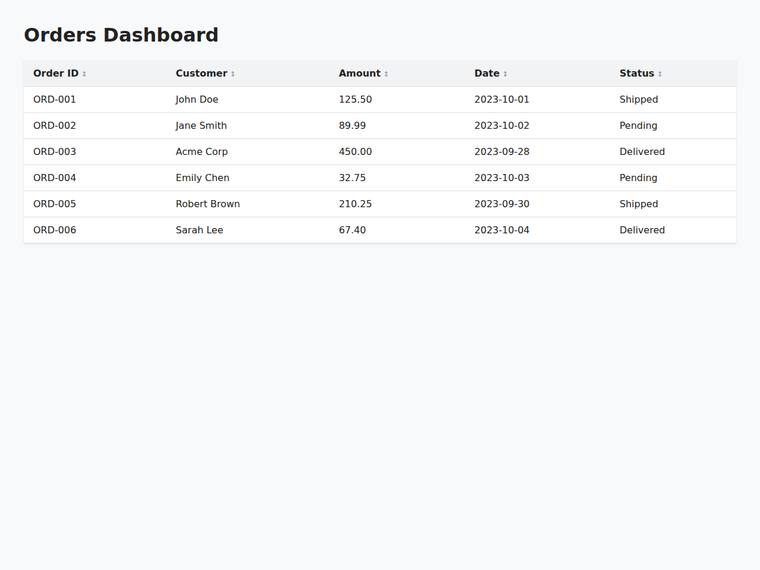Click the date 2023-09-28
Viewport: 760px width, 570px height.
click(502, 152)
